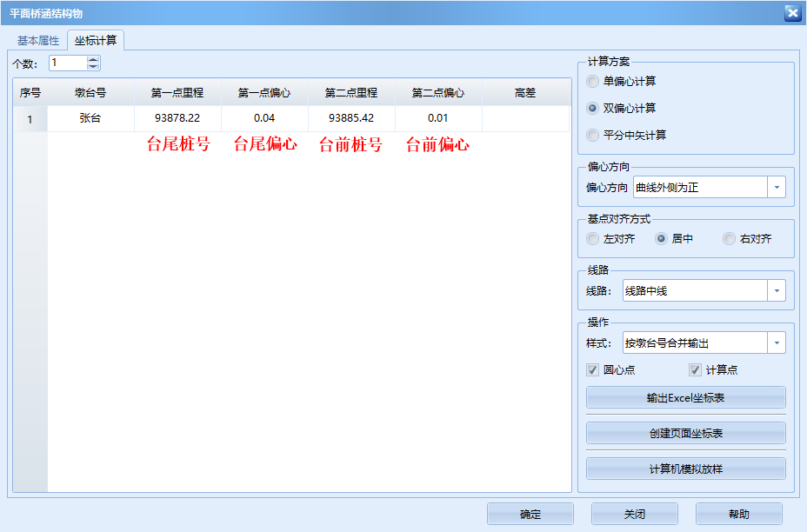Confirm with the 确定 button
The image size is (807, 532).
530,514
